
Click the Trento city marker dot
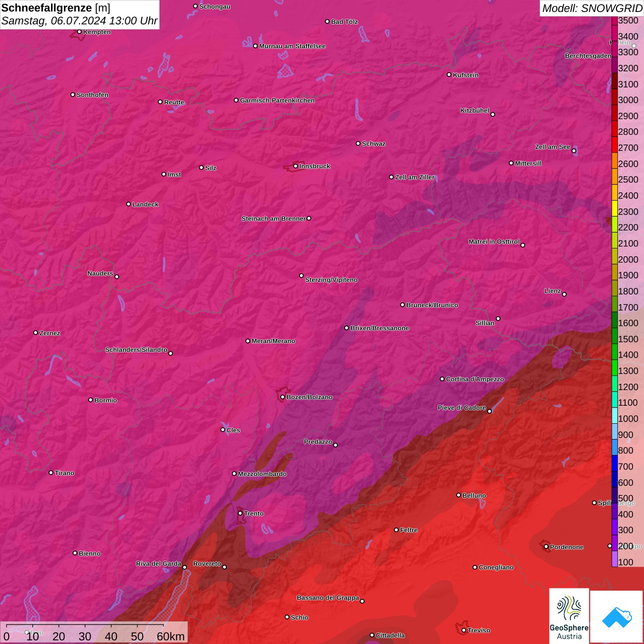(x=240, y=513)
